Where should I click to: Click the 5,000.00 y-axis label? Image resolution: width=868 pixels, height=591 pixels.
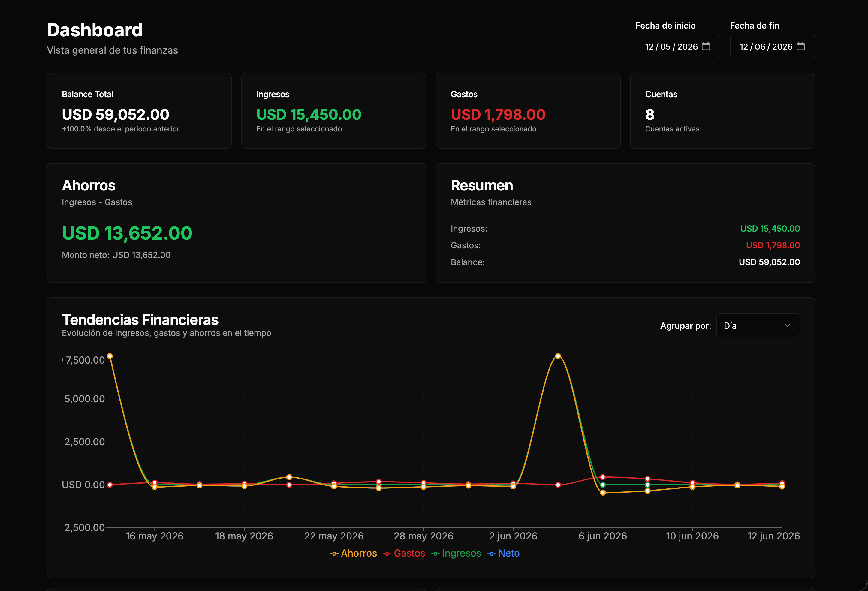(x=85, y=399)
